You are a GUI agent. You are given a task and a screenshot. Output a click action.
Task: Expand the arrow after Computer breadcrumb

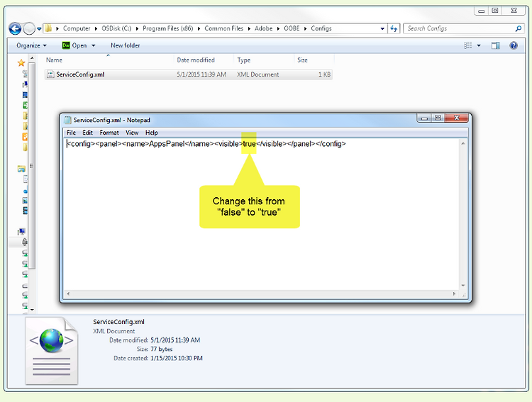point(96,28)
